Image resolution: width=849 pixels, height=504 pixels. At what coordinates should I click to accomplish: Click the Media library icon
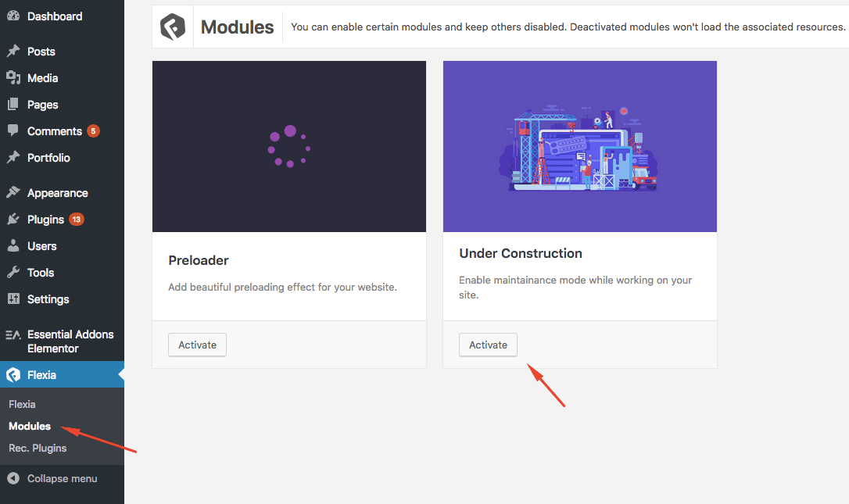13,77
